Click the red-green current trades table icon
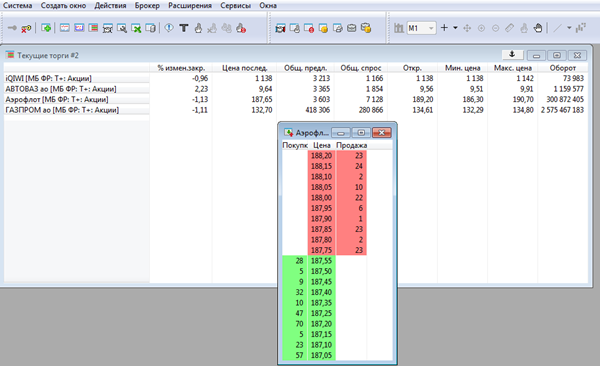Screen dimensions: 600x366 93,28
